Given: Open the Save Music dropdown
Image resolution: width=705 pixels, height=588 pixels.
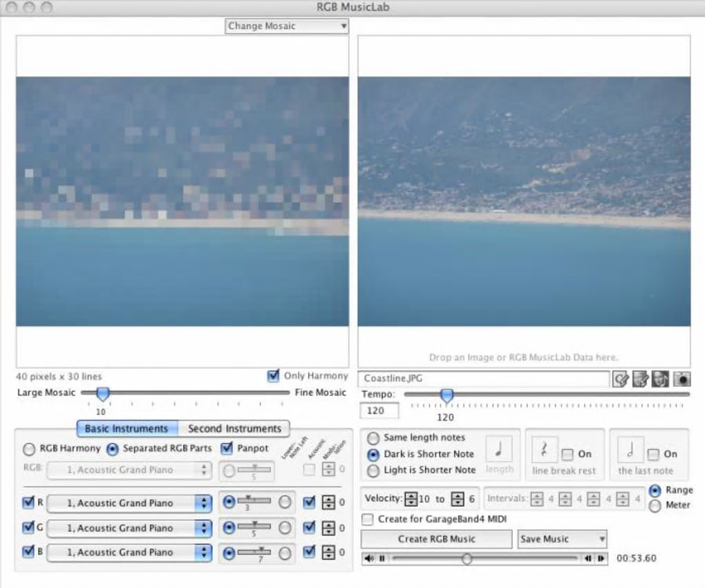Looking at the screenshot, I should [562, 539].
